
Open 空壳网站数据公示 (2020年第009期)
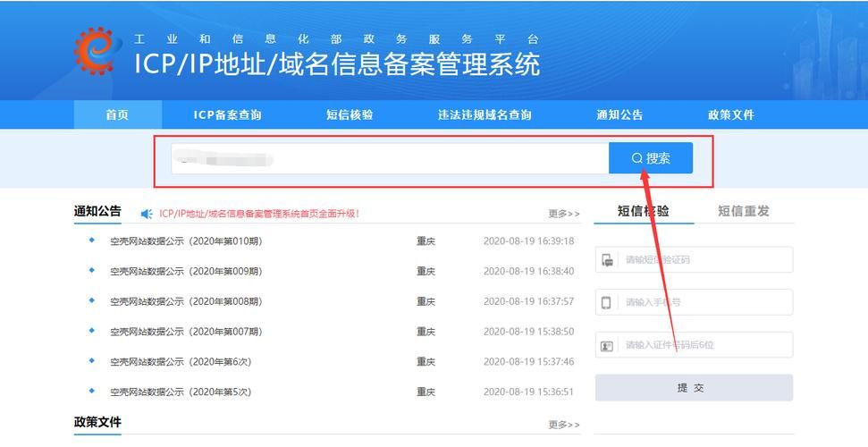coord(186,272)
